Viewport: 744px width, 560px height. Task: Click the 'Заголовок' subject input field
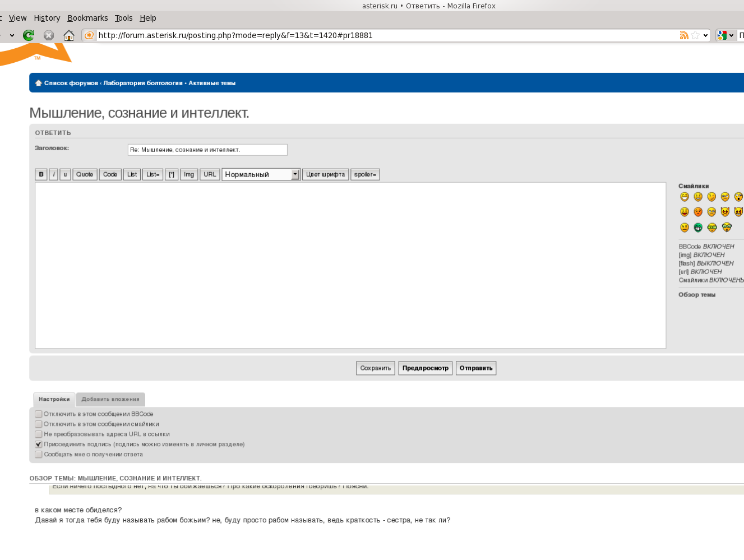point(207,150)
